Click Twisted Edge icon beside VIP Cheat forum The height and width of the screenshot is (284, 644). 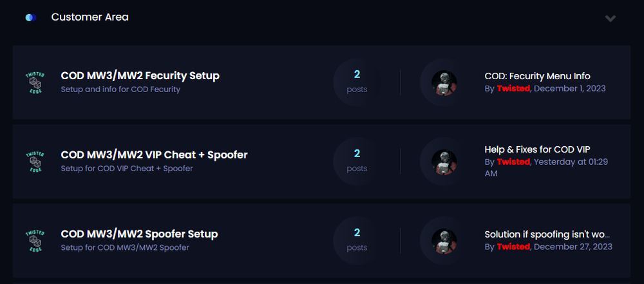(x=34, y=162)
